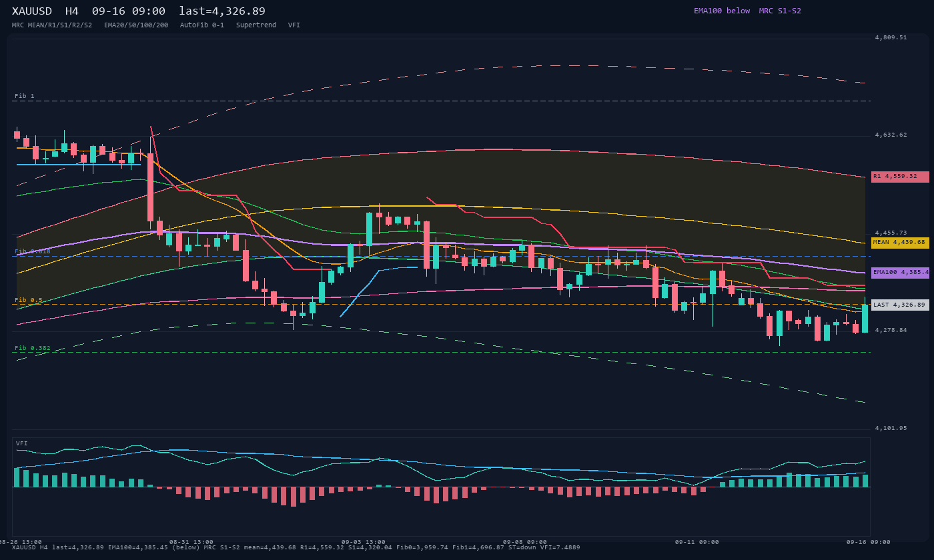The image size is (934, 560).
Task: Click the 'VFI' indicator panel label
Action: click(22, 443)
